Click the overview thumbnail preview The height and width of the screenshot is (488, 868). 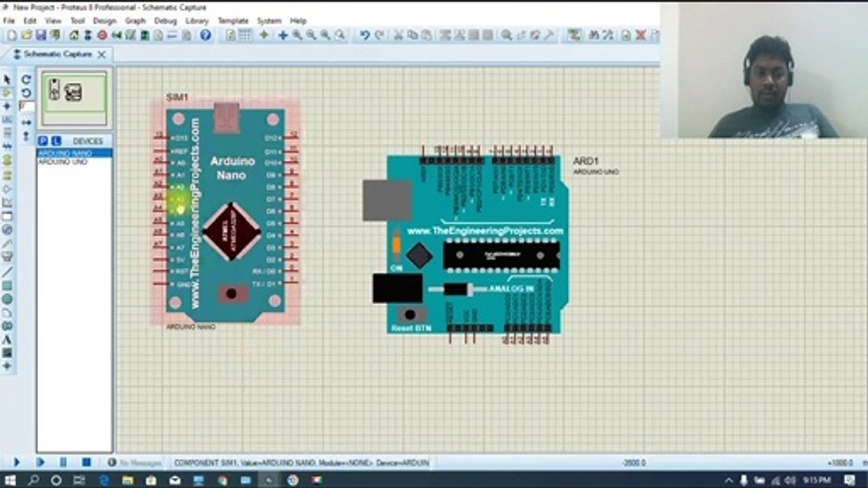coord(74,98)
